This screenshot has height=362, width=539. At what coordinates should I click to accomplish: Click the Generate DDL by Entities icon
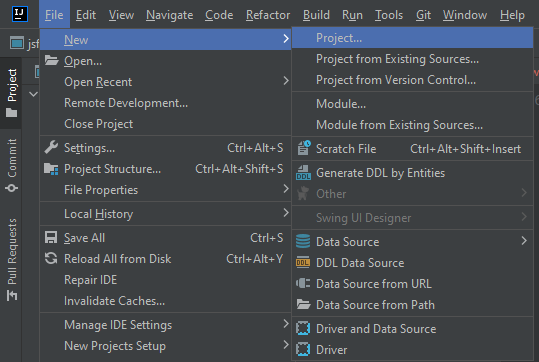point(303,173)
